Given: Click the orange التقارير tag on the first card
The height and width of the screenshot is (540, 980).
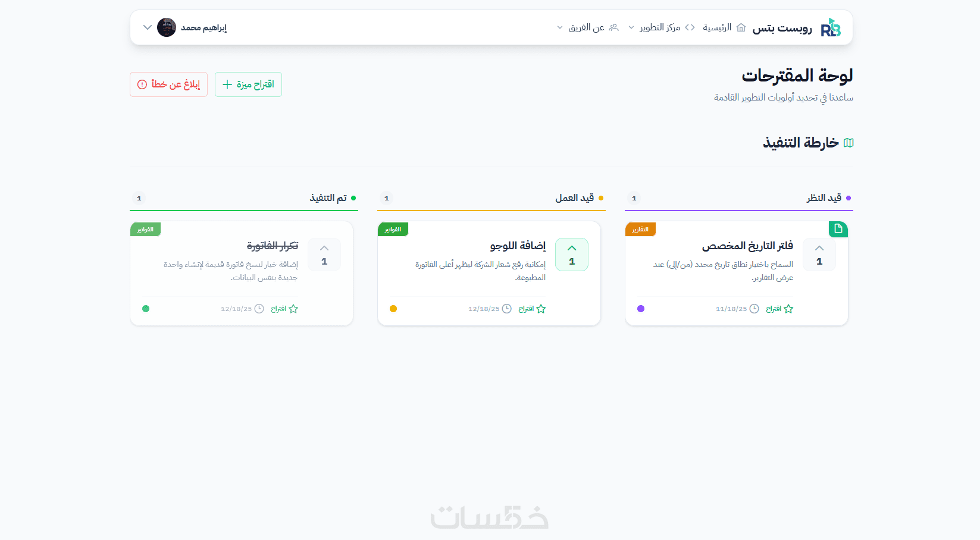Looking at the screenshot, I should pos(640,230).
